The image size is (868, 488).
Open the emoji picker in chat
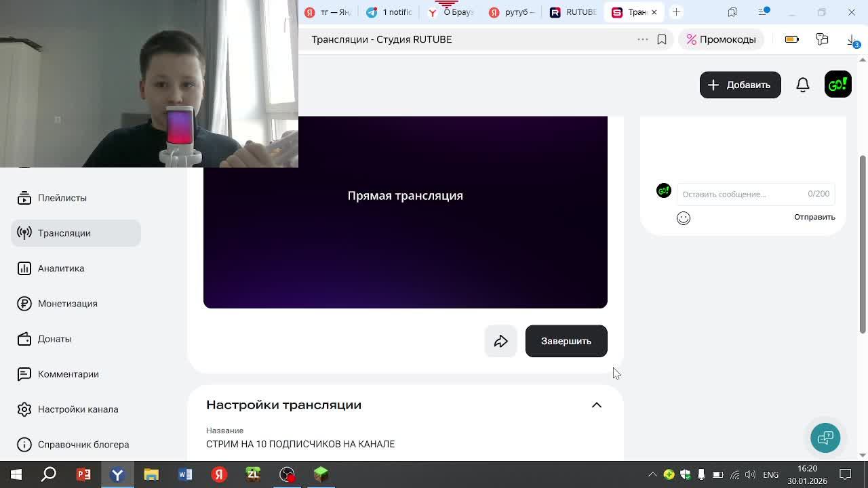coord(684,218)
